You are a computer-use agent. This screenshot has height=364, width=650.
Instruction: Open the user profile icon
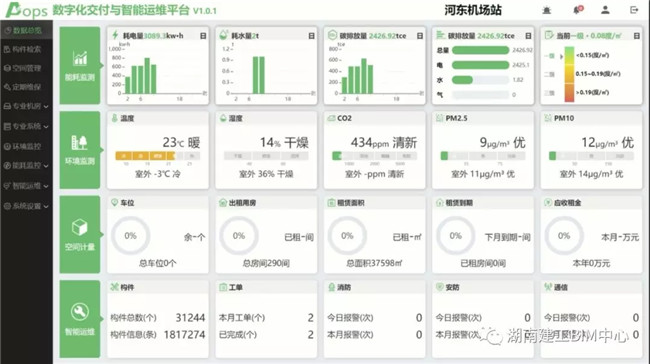click(605, 10)
